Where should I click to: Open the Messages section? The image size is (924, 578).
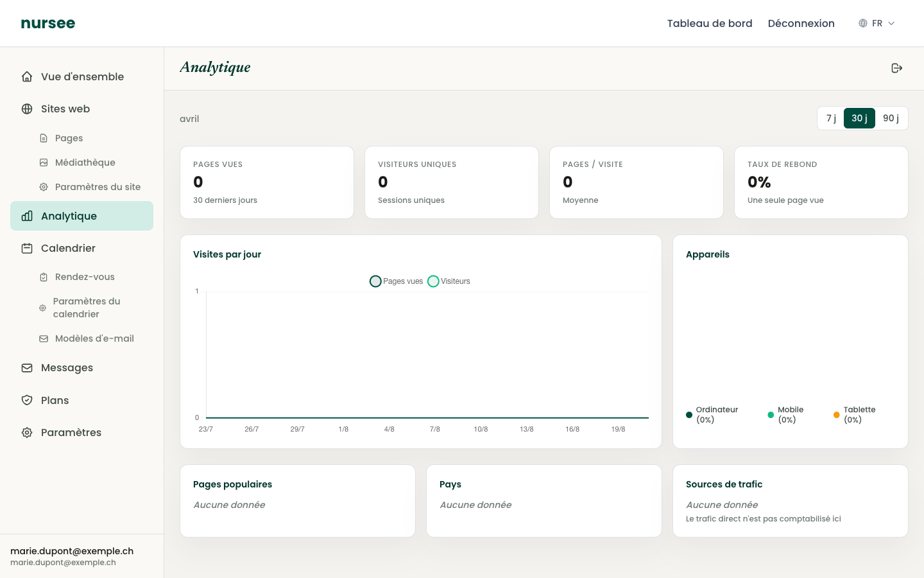(81, 368)
